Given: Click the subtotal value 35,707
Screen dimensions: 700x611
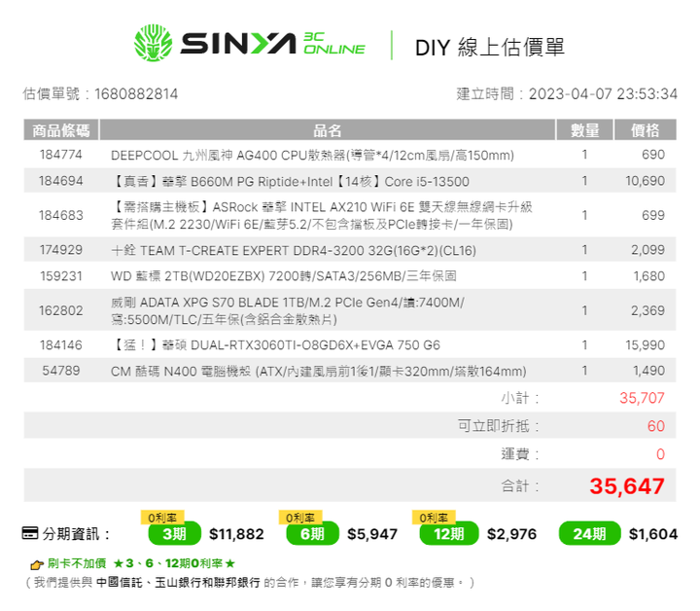Looking at the screenshot, I should click(643, 398).
